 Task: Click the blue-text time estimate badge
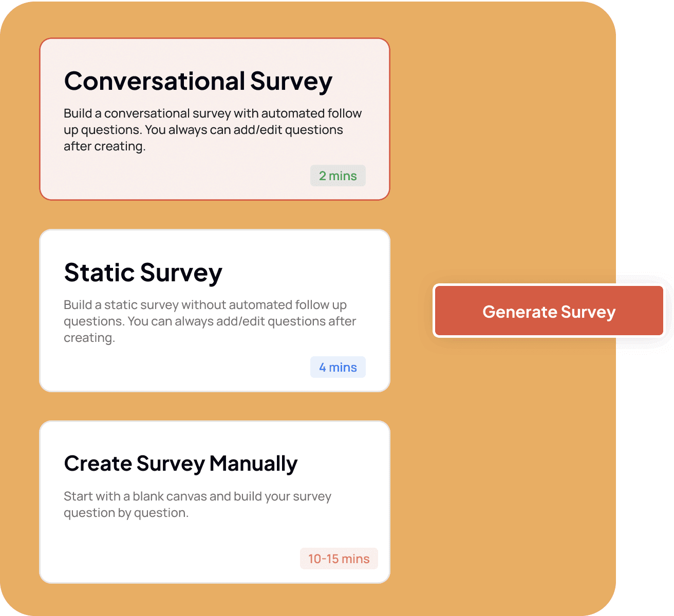[338, 367]
